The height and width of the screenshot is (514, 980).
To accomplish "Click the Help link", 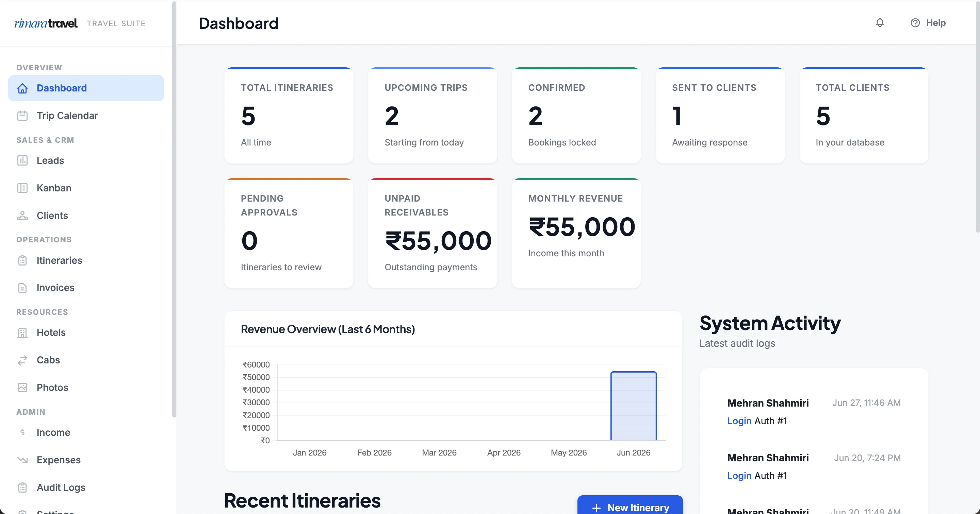I will pyautogui.click(x=928, y=23).
